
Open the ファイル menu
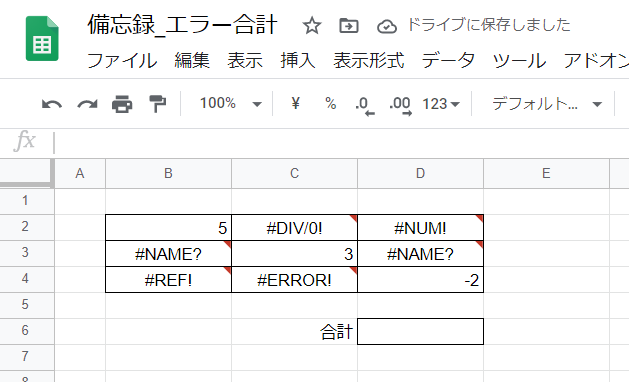tap(122, 61)
